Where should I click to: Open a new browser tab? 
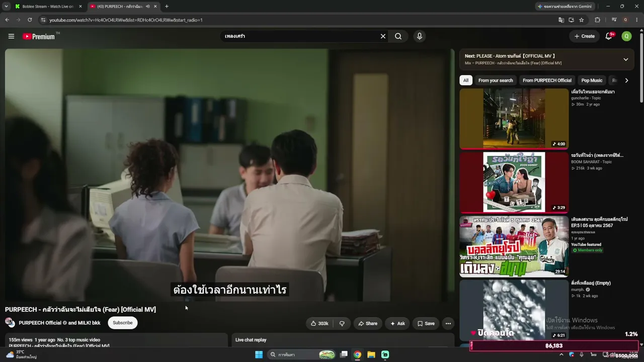coord(167,7)
